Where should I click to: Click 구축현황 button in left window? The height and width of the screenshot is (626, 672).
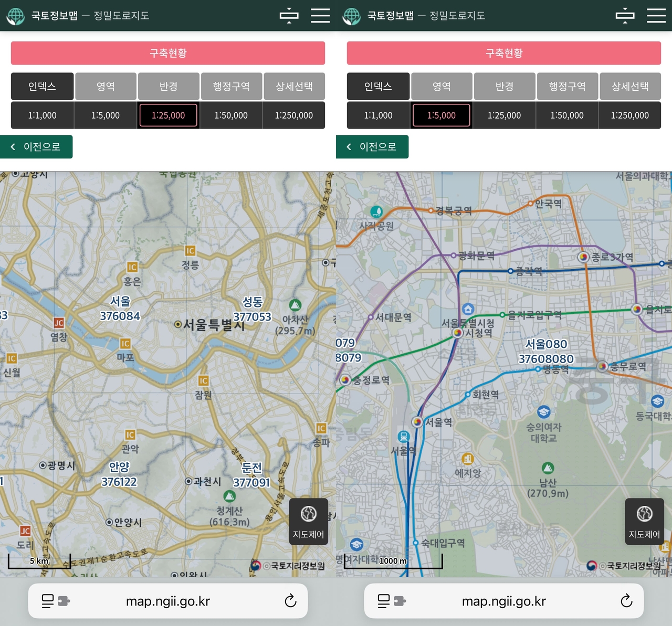click(x=168, y=53)
